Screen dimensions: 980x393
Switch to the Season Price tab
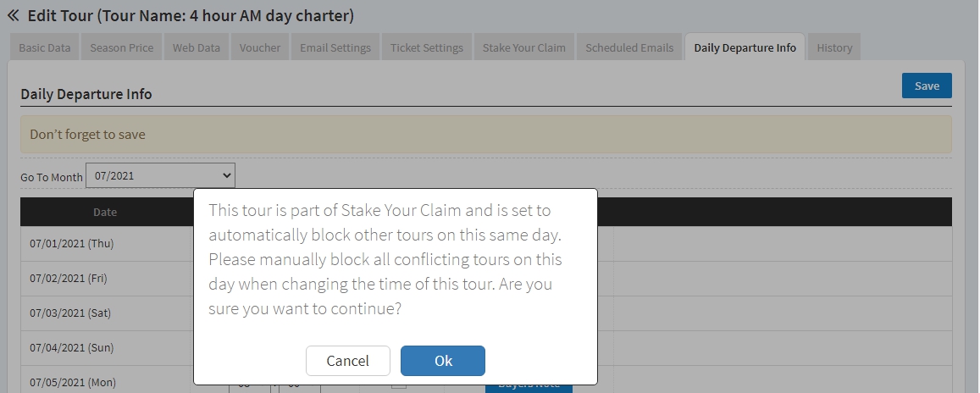pos(122,47)
